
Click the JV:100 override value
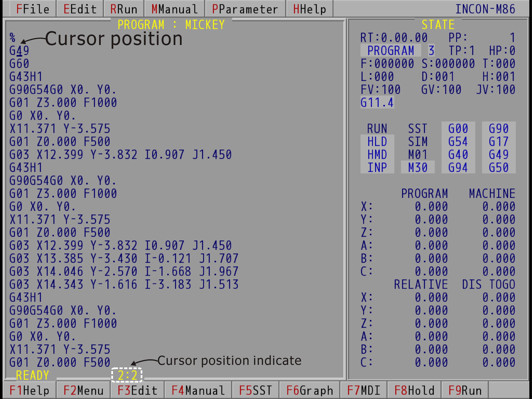496,90
